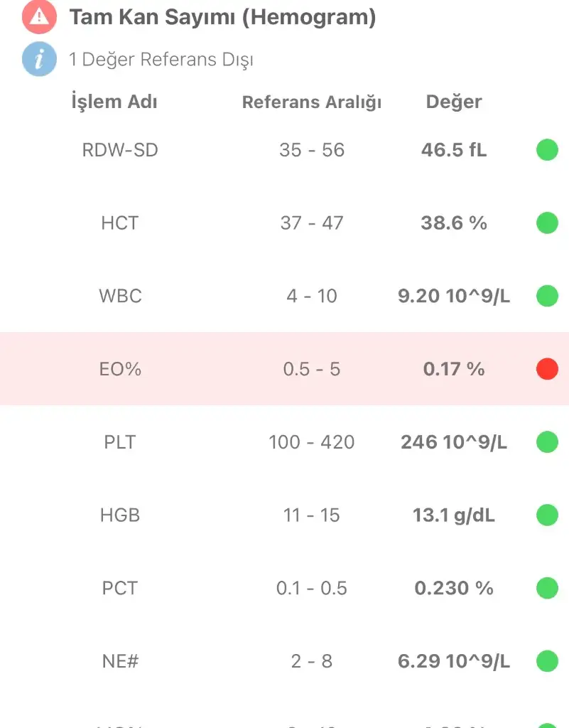The height and width of the screenshot is (728, 569).
Task: Tap the green status dot for PCT
Action: click(547, 588)
